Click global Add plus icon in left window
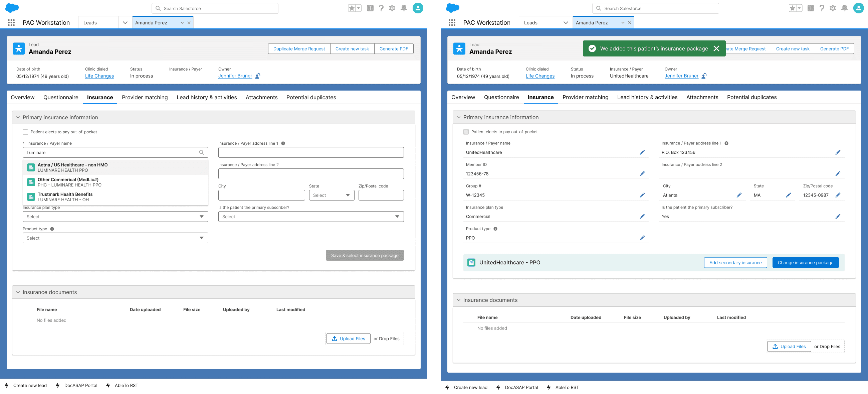Image resolution: width=868 pixels, height=394 pixels. click(x=370, y=8)
